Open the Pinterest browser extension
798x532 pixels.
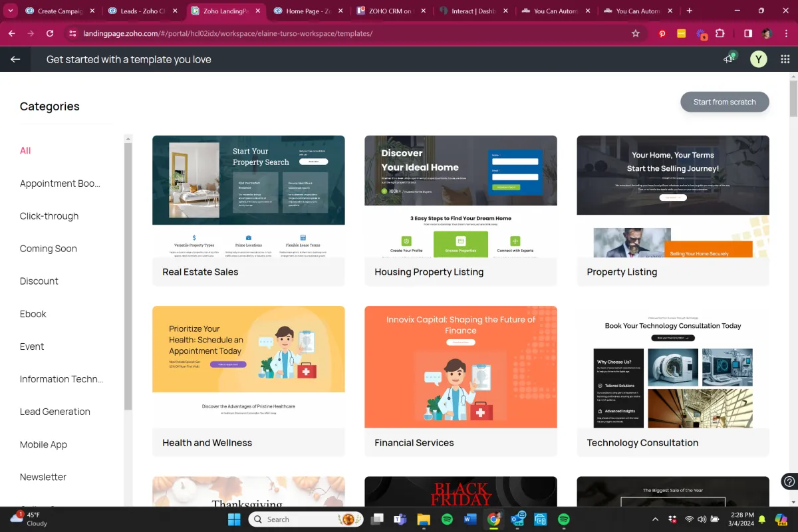point(663,33)
